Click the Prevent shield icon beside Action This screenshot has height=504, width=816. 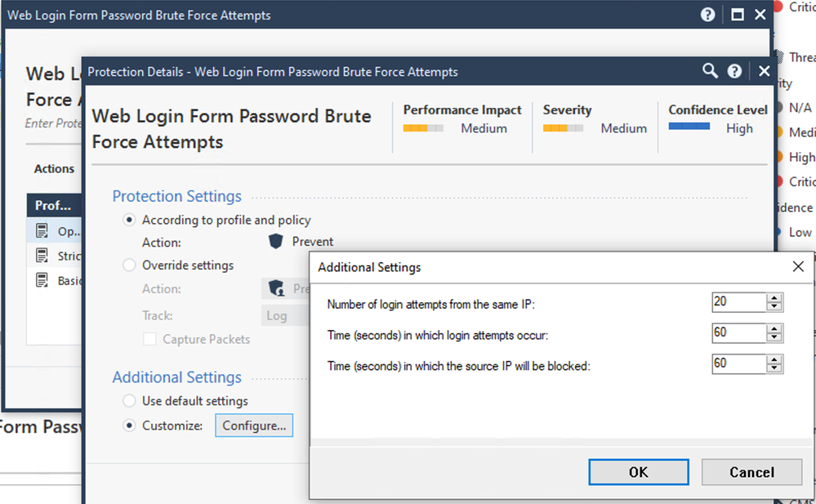(276, 241)
